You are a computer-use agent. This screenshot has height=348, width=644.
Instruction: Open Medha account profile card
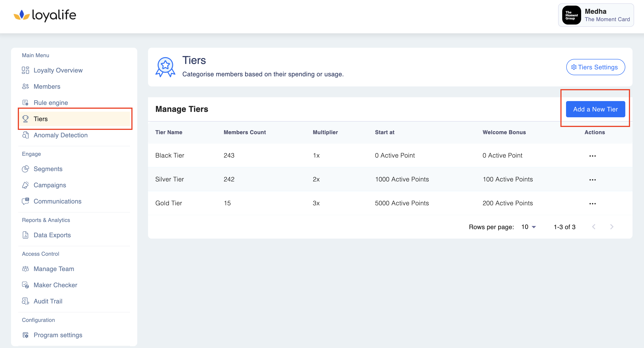(x=596, y=15)
